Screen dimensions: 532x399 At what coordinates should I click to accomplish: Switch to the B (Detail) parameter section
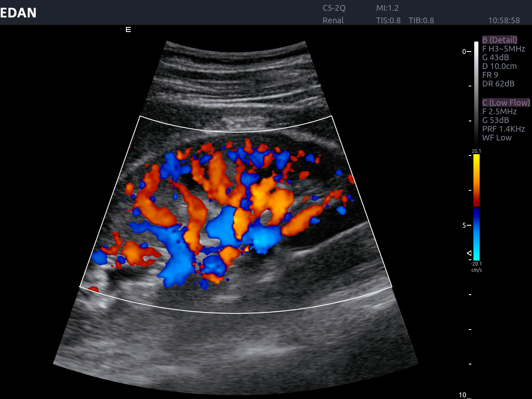point(500,39)
